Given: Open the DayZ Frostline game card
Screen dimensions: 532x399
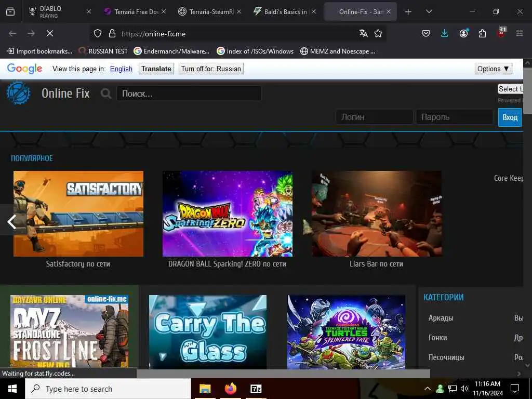Looking at the screenshot, I should click(x=69, y=331).
